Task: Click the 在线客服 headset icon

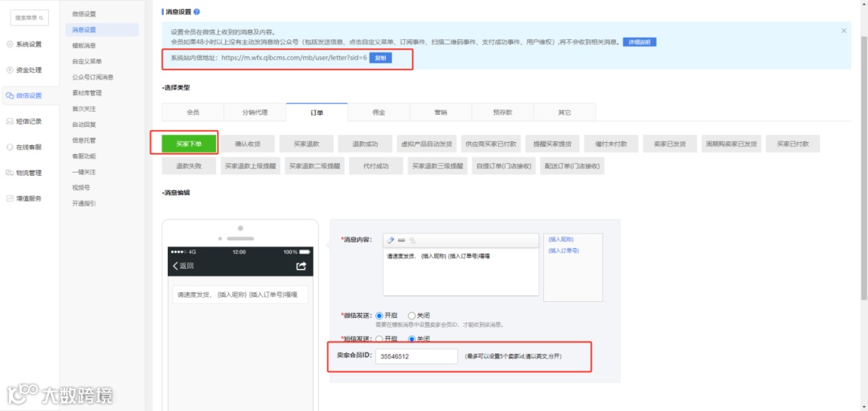Action: 10,147
